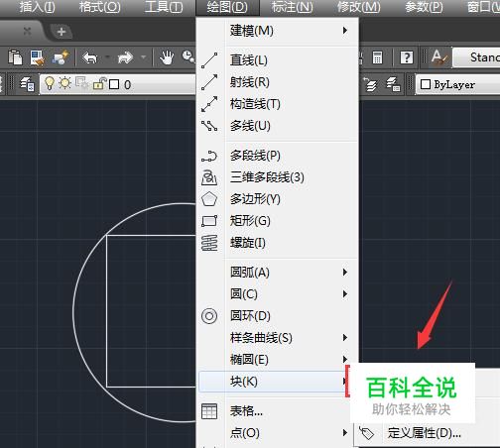Choose 构造线(T) menu entry
This screenshot has height=448, width=500.
(278, 104)
